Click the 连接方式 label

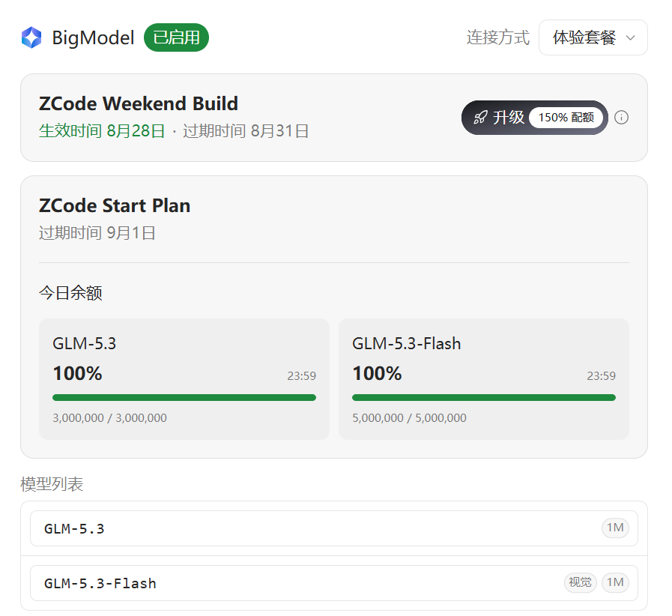(498, 37)
